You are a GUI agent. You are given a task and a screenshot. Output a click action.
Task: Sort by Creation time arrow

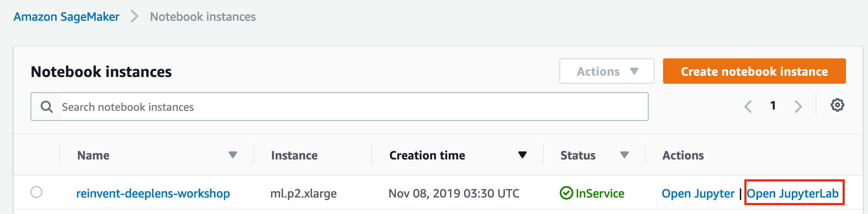(522, 155)
